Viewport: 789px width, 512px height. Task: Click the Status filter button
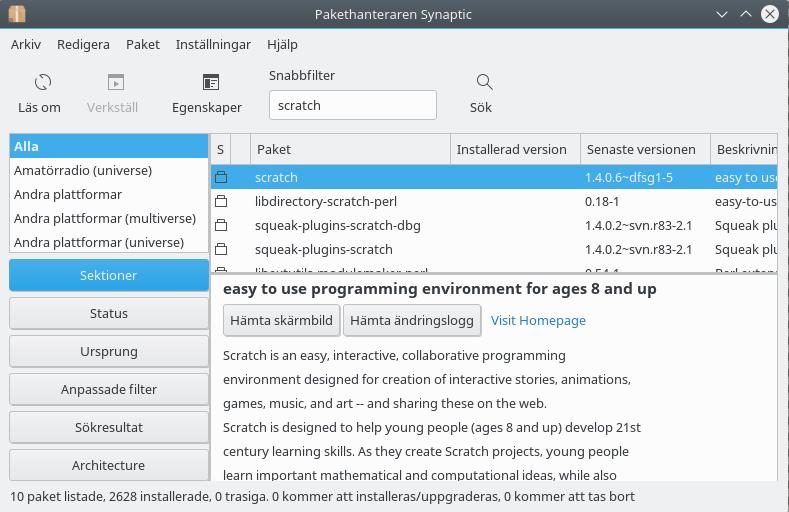(109, 313)
